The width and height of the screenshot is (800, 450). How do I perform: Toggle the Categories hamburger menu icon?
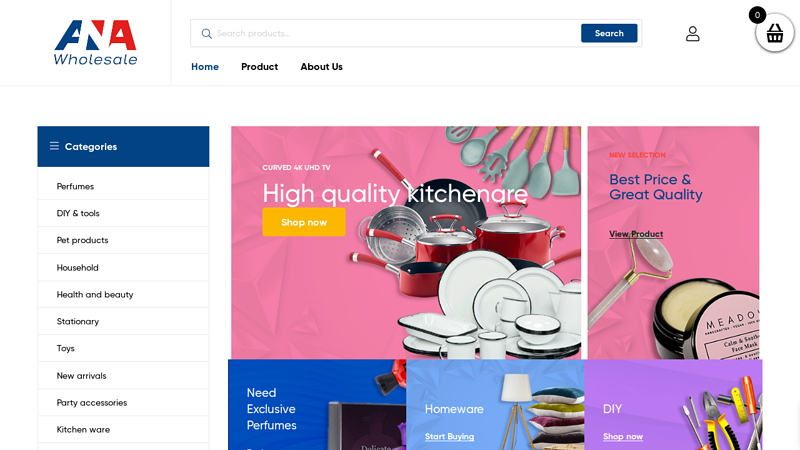54,146
